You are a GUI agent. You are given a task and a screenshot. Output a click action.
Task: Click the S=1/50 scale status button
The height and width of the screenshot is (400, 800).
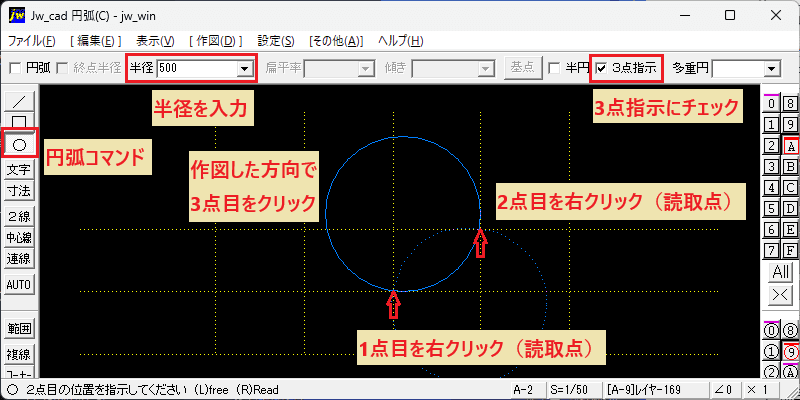coord(573,390)
